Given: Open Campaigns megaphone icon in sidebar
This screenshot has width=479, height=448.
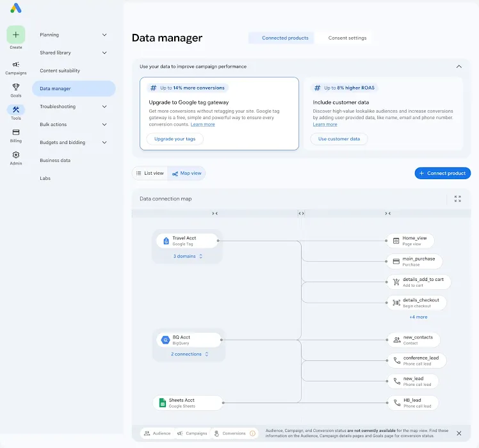Looking at the screenshot, I should click(16, 65).
